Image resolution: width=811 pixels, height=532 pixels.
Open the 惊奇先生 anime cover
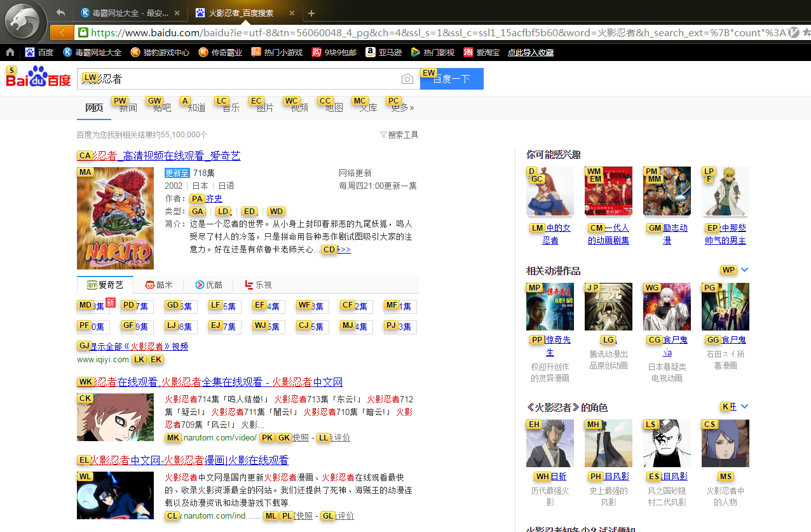coord(550,307)
